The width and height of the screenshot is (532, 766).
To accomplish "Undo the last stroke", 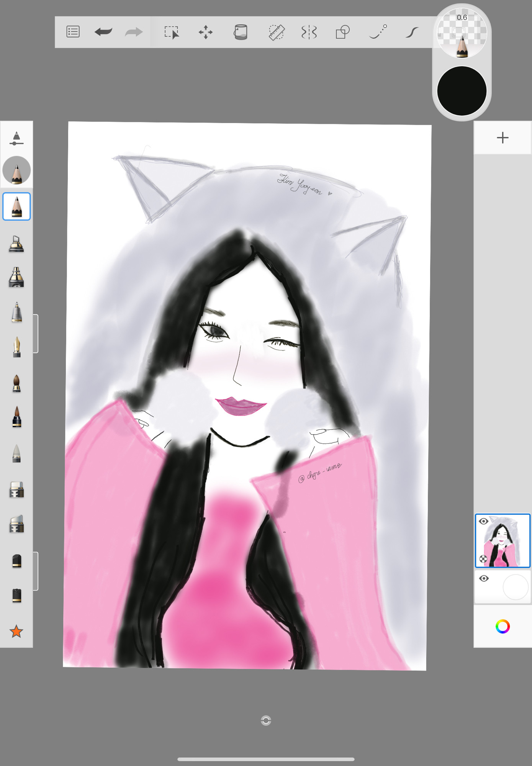I will [x=103, y=32].
